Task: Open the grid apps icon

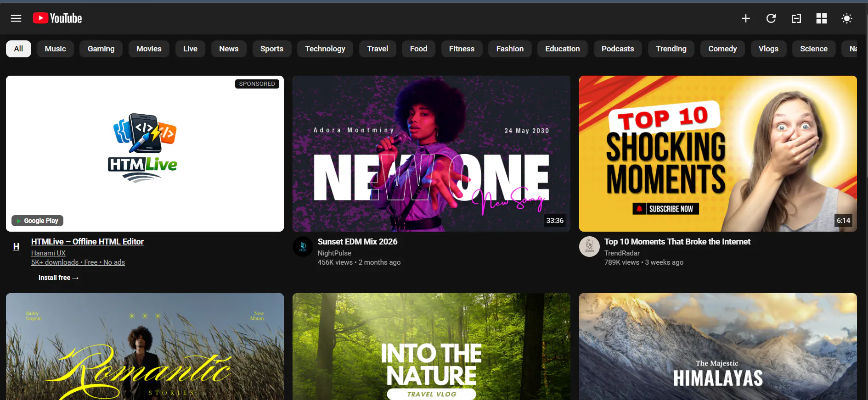Action: click(x=822, y=18)
